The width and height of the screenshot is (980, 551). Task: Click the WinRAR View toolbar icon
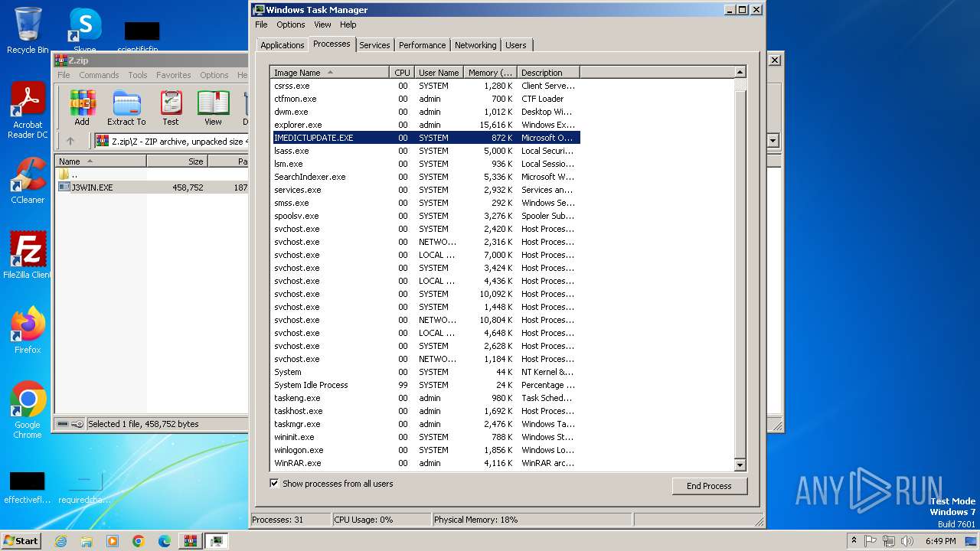213,108
